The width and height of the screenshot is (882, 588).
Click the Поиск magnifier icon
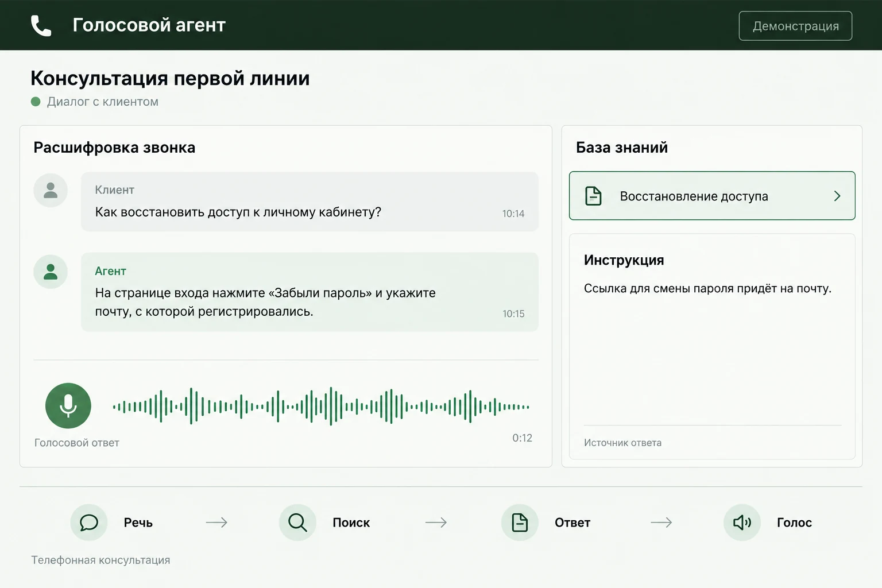[297, 523]
